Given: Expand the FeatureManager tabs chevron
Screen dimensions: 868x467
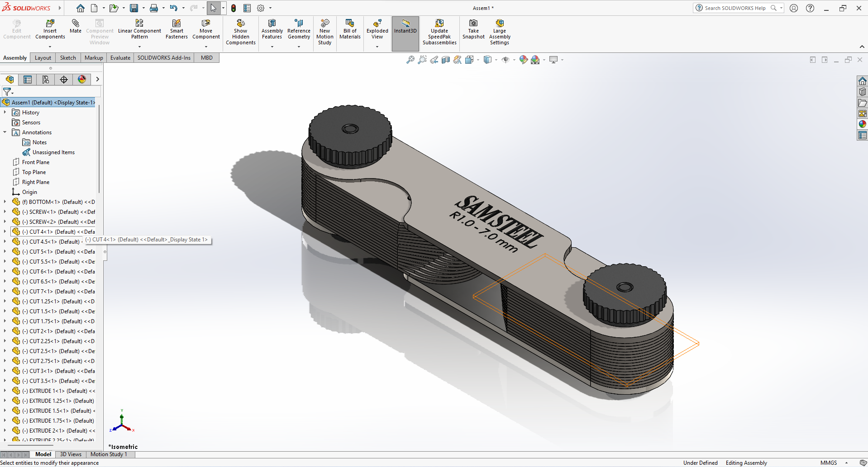Looking at the screenshot, I should coord(97,80).
